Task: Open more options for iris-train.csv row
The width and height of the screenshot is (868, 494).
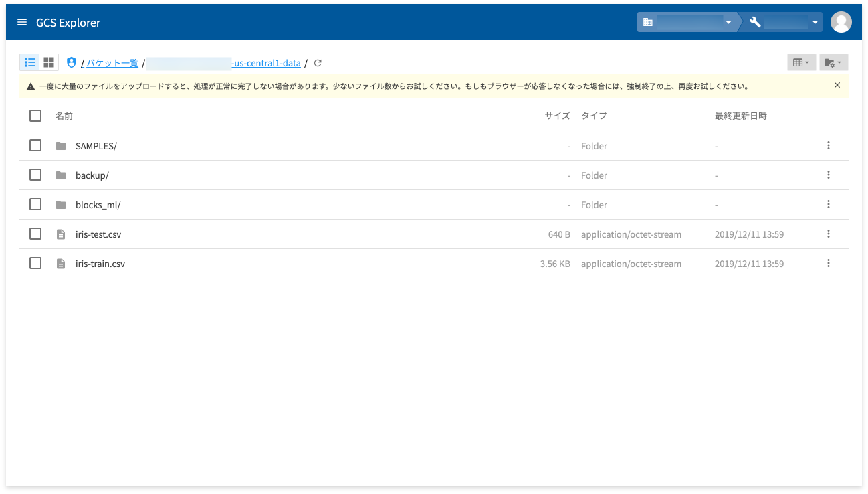Action: 828,263
